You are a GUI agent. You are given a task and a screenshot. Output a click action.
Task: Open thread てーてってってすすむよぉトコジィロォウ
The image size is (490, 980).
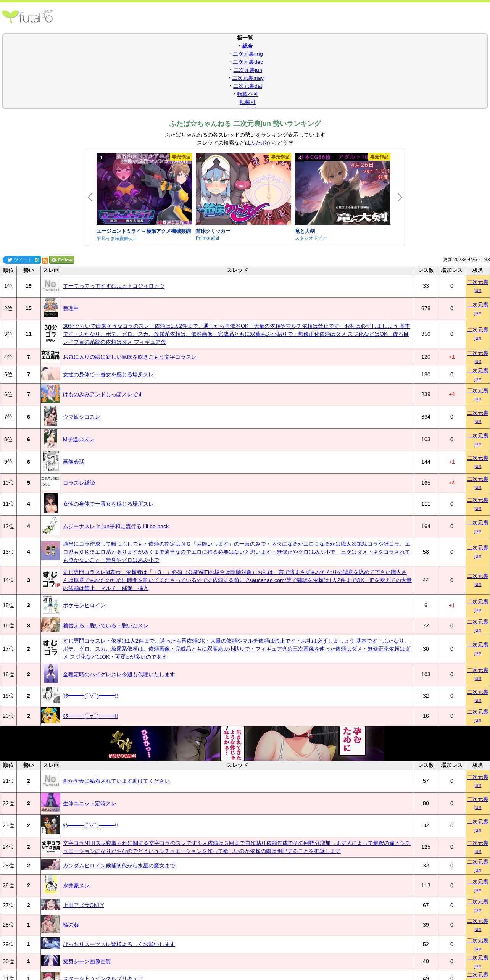[114, 286]
